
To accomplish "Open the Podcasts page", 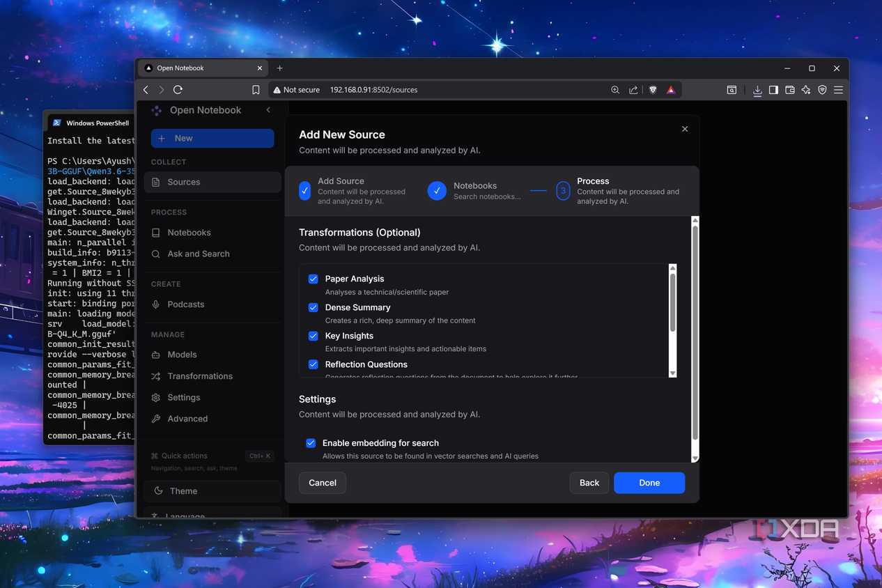I will (x=212, y=304).
